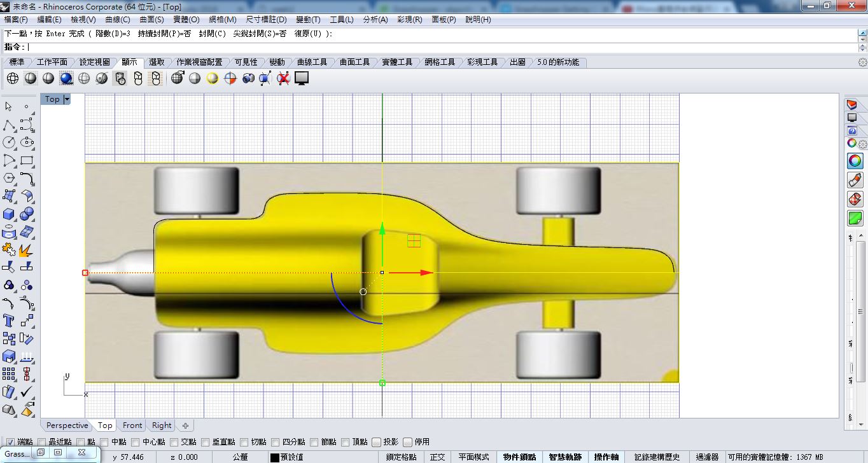868x463 pixels.
Task: Choose the polyline tool in the sidebar
Action: point(9,125)
